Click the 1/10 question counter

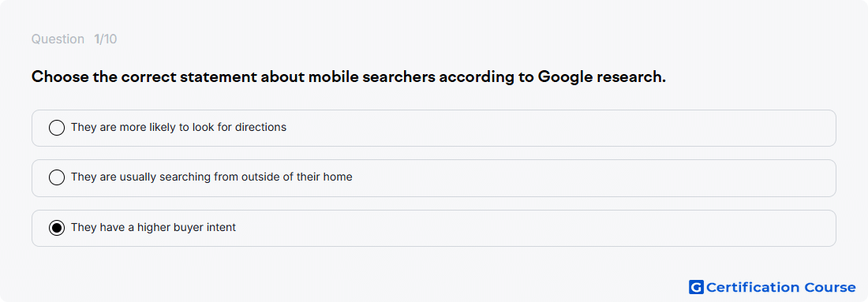[x=105, y=39]
